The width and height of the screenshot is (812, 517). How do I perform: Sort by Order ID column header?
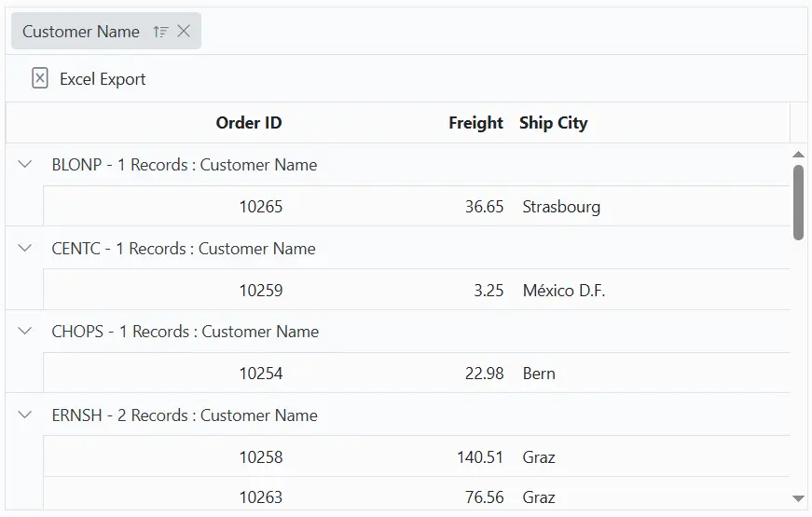(248, 123)
